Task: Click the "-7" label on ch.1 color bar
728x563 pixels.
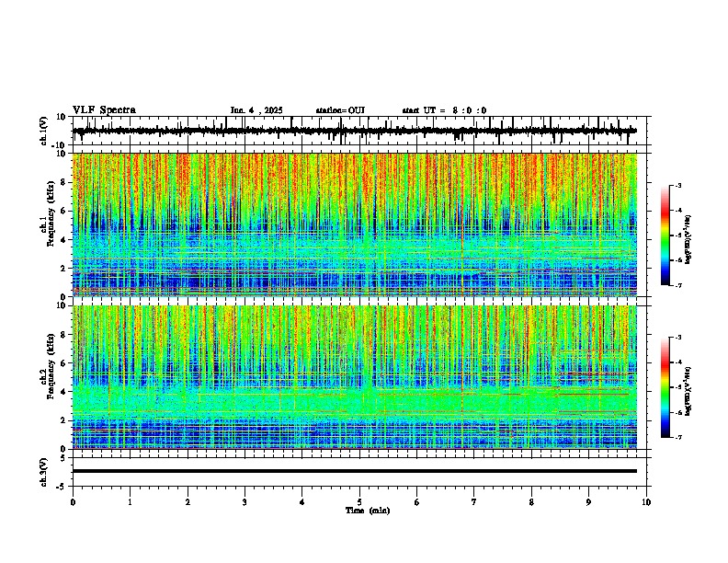Action: (678, 285)
